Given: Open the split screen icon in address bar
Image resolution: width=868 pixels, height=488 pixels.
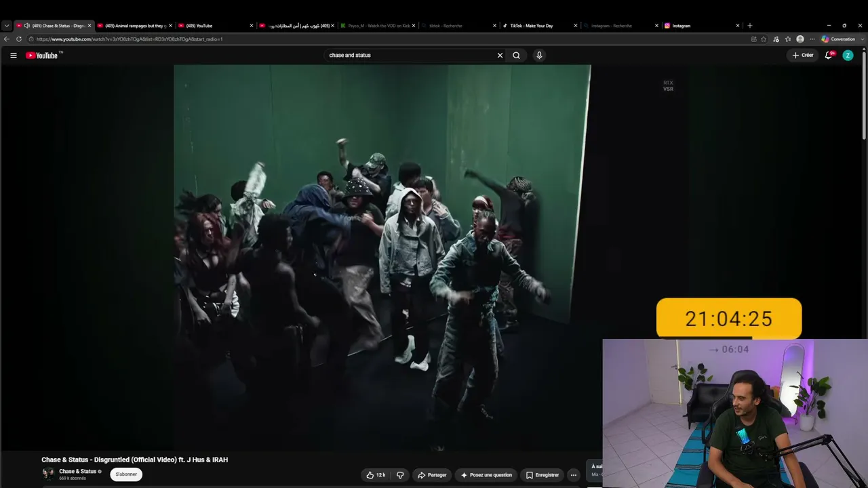Looking at the screenshot, I should pyautogui.click(x=753, y=39).
